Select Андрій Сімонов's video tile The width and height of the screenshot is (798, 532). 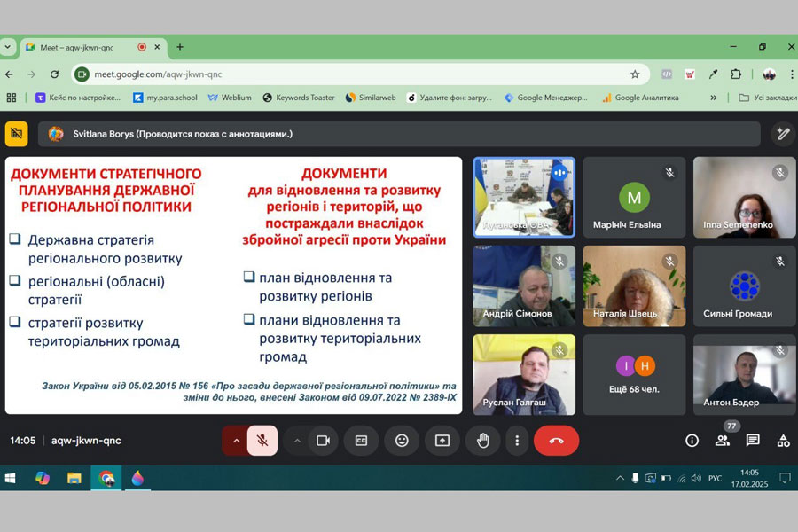pyautogui.click(x=524, y=286)
